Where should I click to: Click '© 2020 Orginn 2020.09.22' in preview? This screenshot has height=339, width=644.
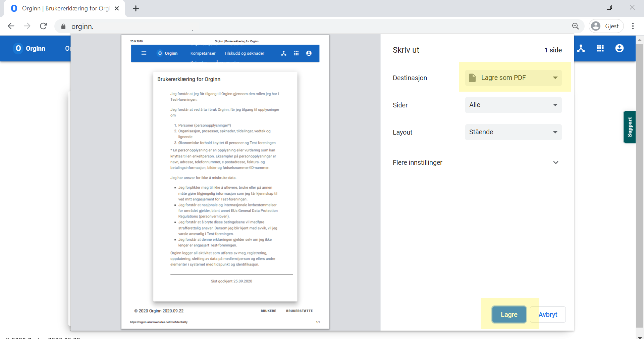click(x=159, y=311)
